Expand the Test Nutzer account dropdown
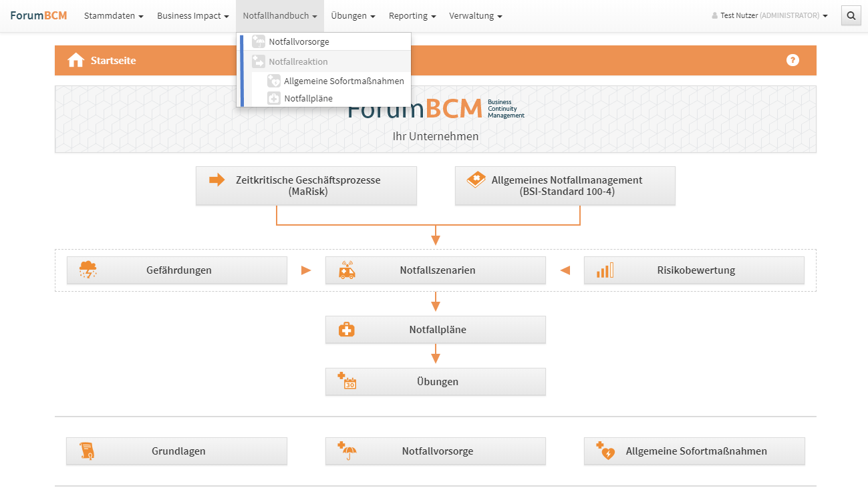 click(x=770, y=15)
